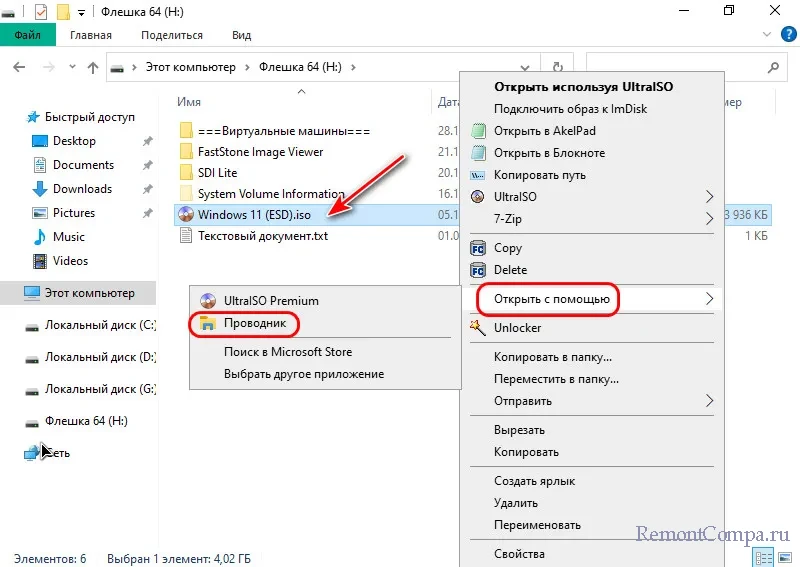Refresh the folder view

tap(558, 67)
